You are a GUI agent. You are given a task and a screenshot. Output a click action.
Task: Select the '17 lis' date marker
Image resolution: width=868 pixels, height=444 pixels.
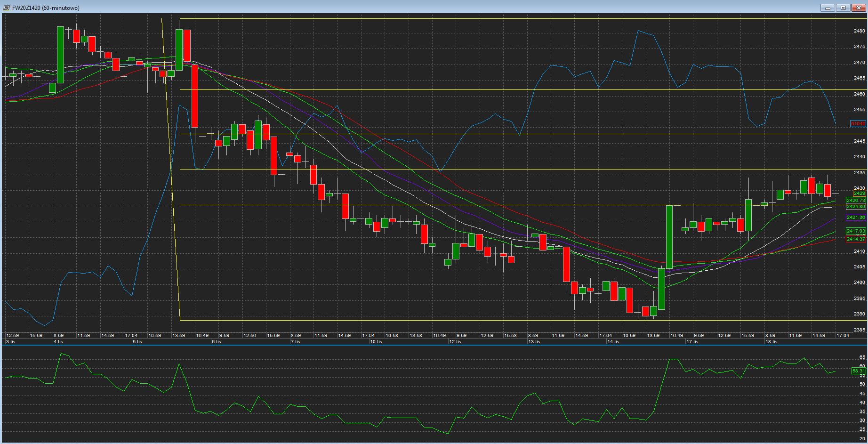pos(692,342)
